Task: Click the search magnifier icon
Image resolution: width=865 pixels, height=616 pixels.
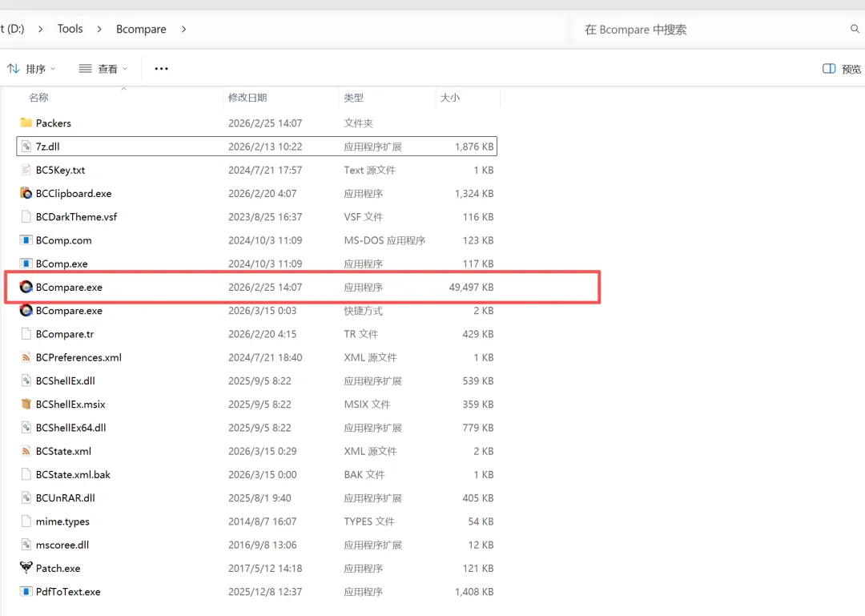Action: coord(855,29)
